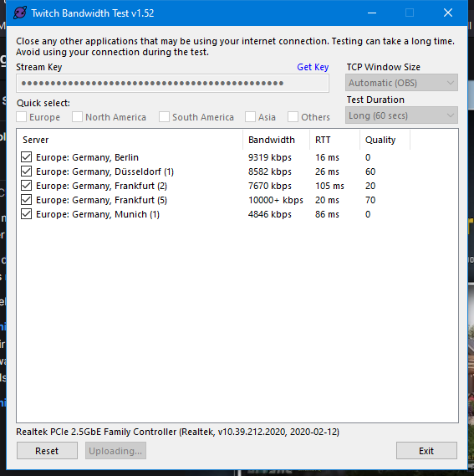Select the 9319 kbps bandwidth value
Screen dimensions: 474x476
pos(270,157)
